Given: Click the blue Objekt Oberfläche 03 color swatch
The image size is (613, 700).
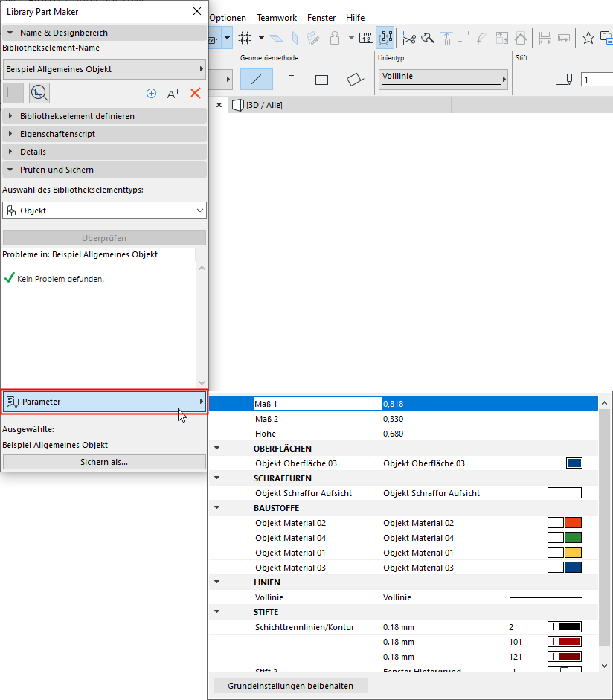Looking at the screenshot, I should coord(573,463).
